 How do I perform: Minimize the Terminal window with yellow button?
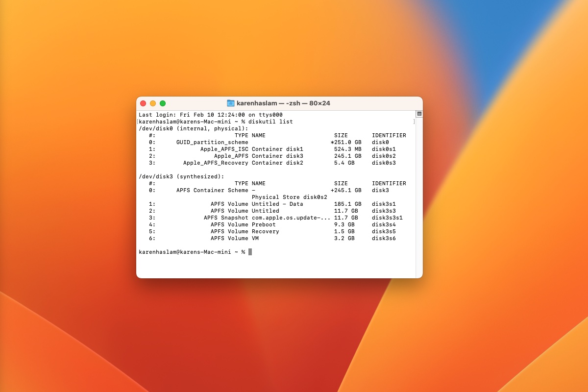tap(153, 103)
